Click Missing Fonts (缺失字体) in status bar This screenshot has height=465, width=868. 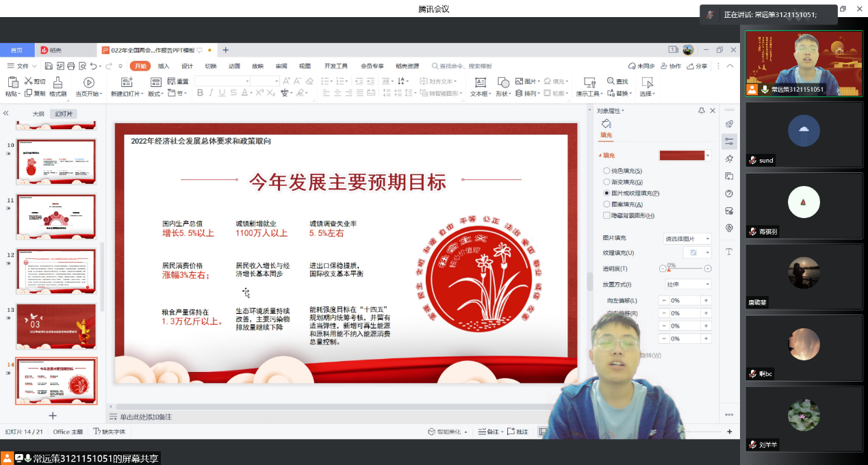coord(109,431)
